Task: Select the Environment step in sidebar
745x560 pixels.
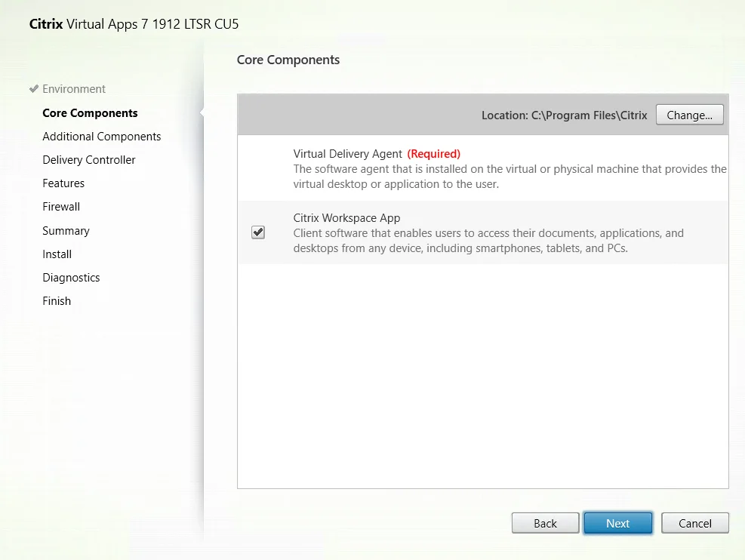Action: click(74, 89)
